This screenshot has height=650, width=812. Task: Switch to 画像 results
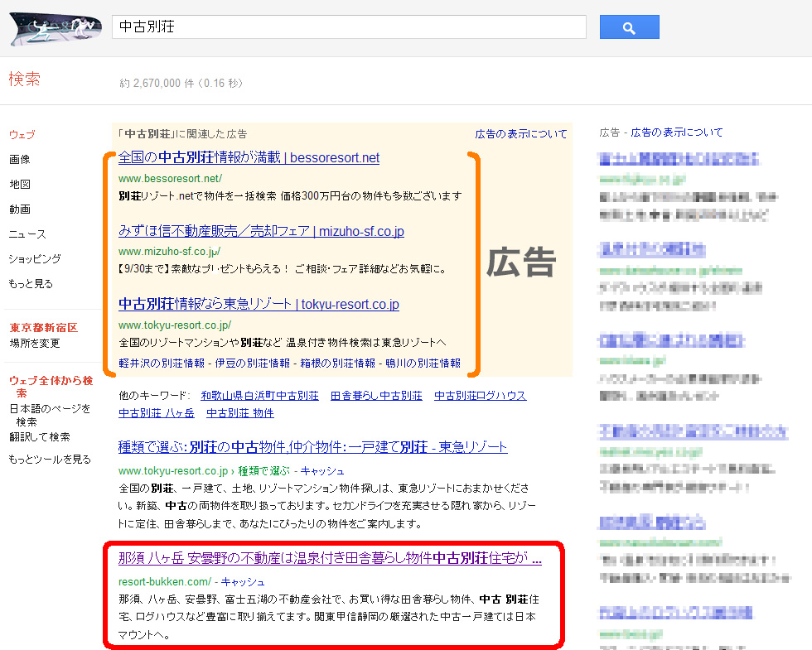[20, 159]
